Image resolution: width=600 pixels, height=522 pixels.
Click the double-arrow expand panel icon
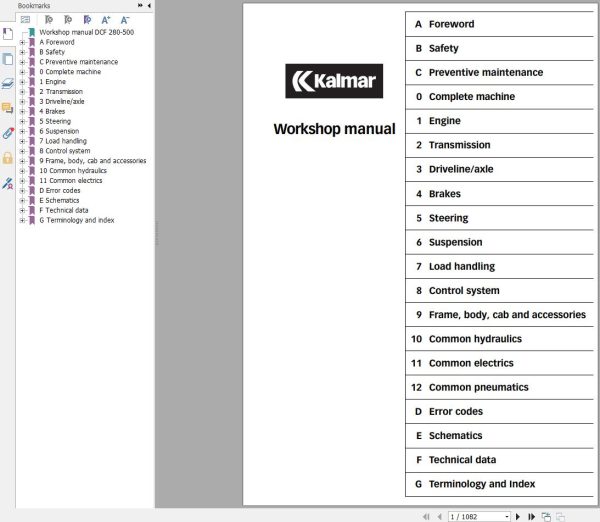(140, 5)
